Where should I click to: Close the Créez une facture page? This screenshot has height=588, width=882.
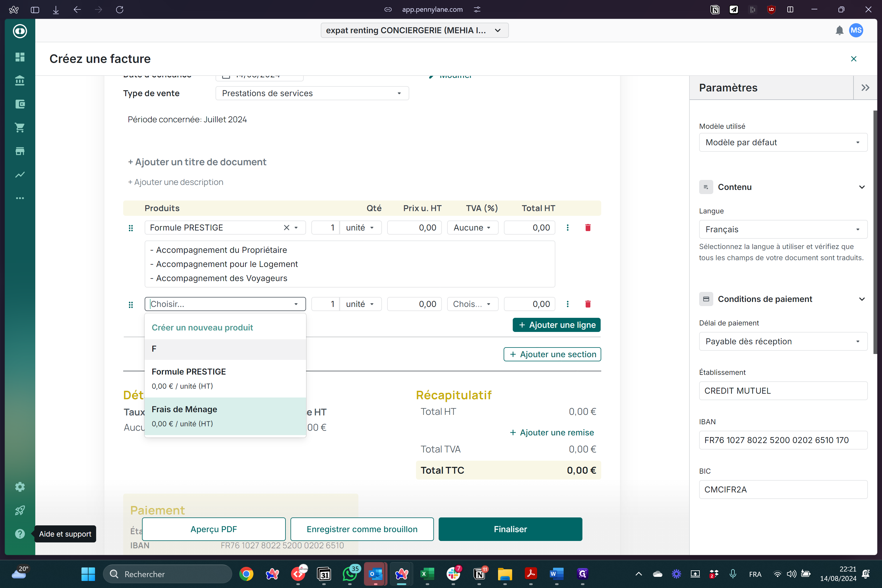(854, 59)
